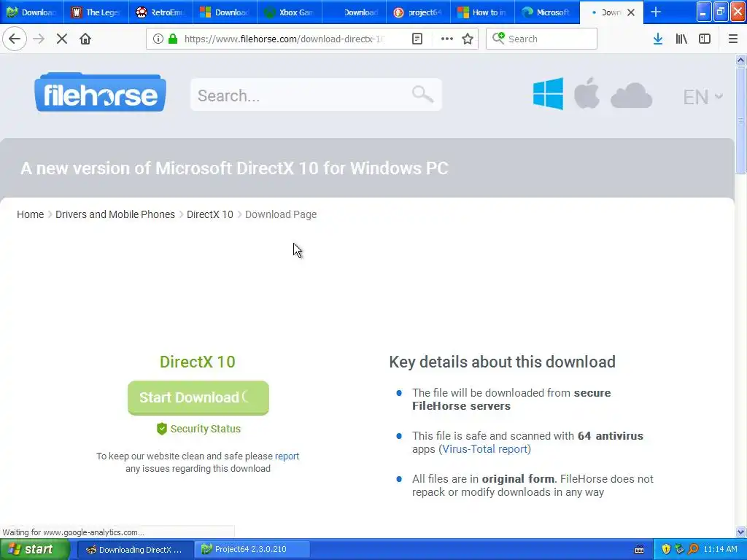Viewport: 747px width, 560px height.
Task: Bookmark this page with the star
Action: pyautogui.click(x=468, y=39)
